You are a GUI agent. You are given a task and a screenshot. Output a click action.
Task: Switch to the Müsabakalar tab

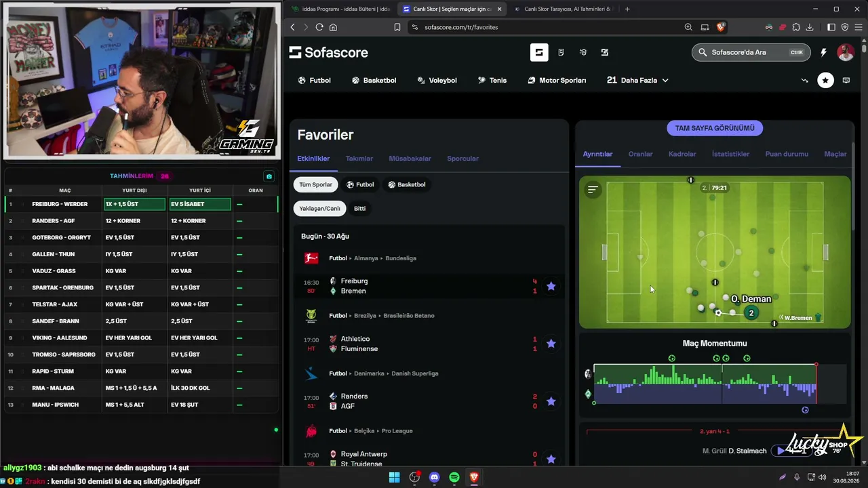pyautogui.click(x=410, y=159)
